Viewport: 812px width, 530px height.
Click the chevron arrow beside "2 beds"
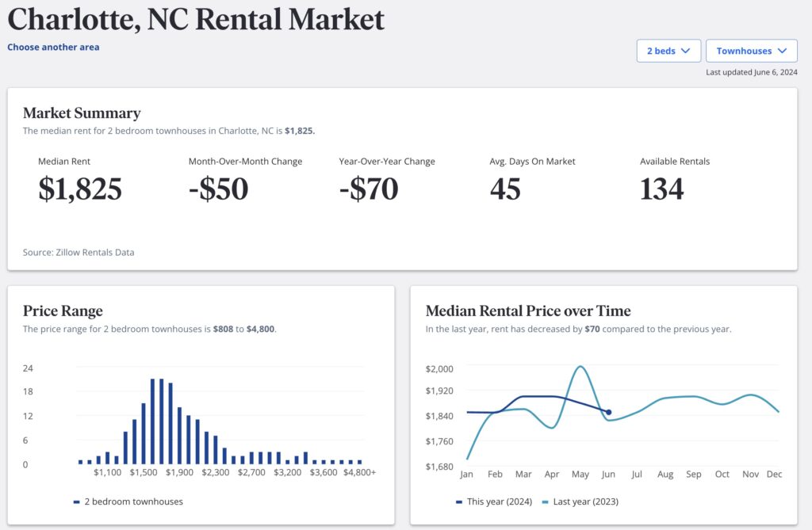(x=686, y=51)
